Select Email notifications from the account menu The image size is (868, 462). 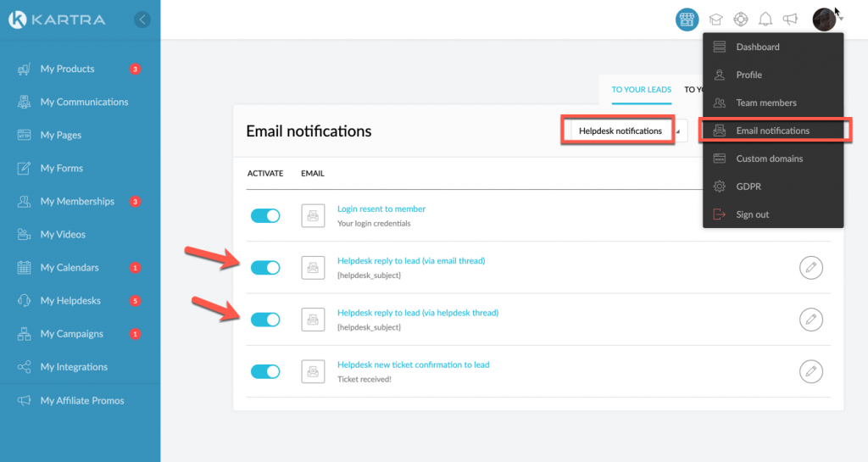pos(772,131)
